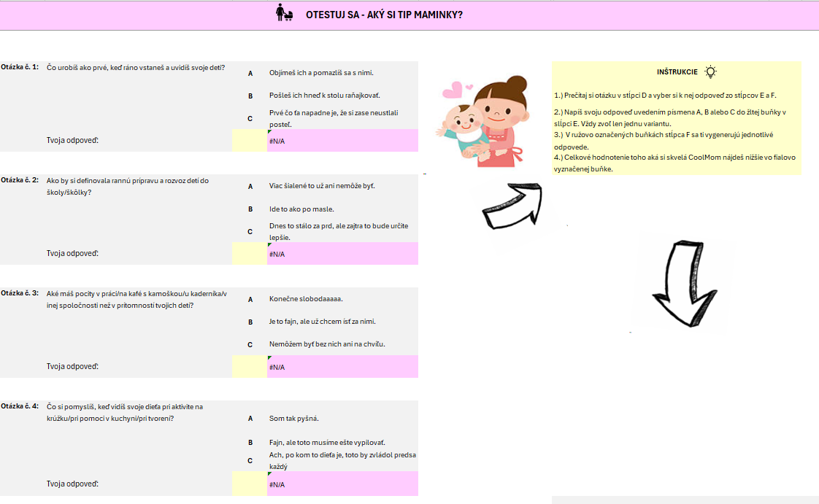Click the 'INŠTRUKCIE' heading in yellow box
The width and height of the screenshot is (819, 504).
point(677,72)
